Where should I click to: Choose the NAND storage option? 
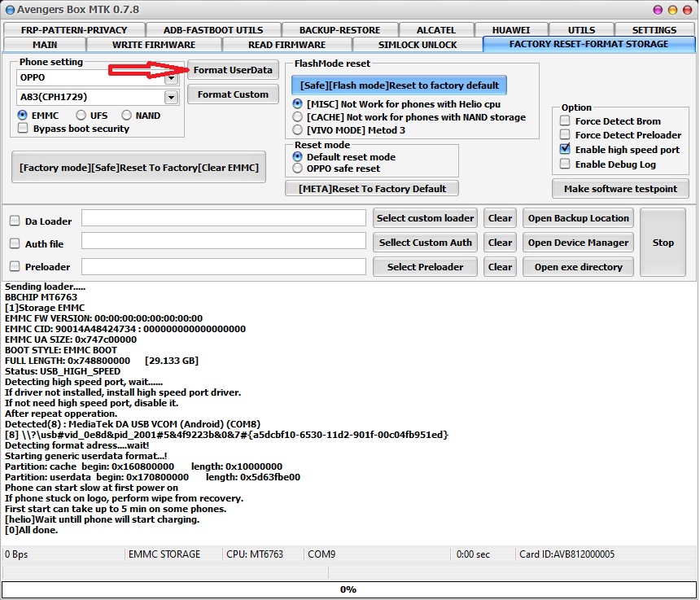(127, 116)
